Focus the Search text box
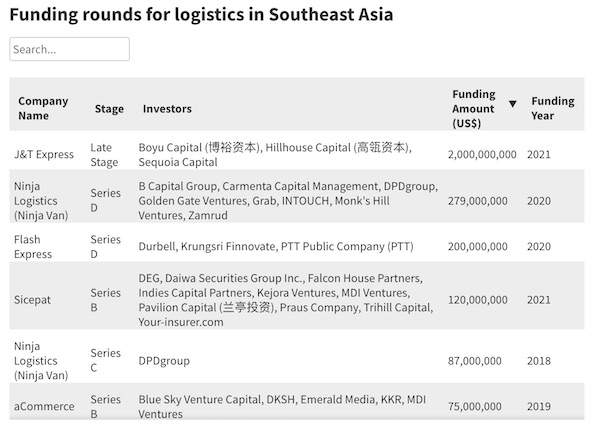 (x=69, y=49)
